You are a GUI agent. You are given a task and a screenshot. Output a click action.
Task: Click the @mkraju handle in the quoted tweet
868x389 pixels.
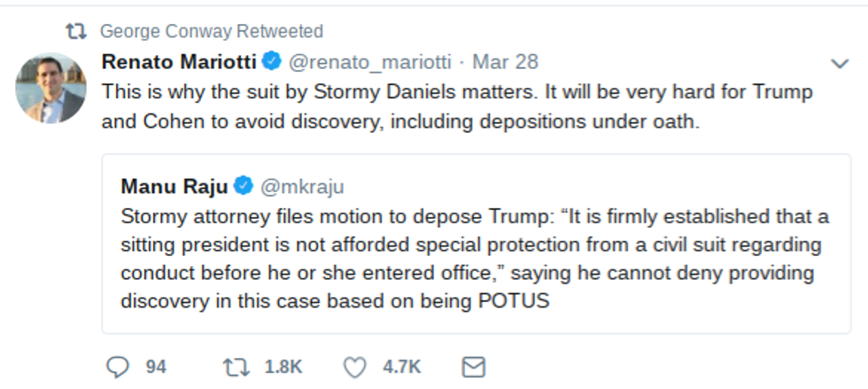304,186
